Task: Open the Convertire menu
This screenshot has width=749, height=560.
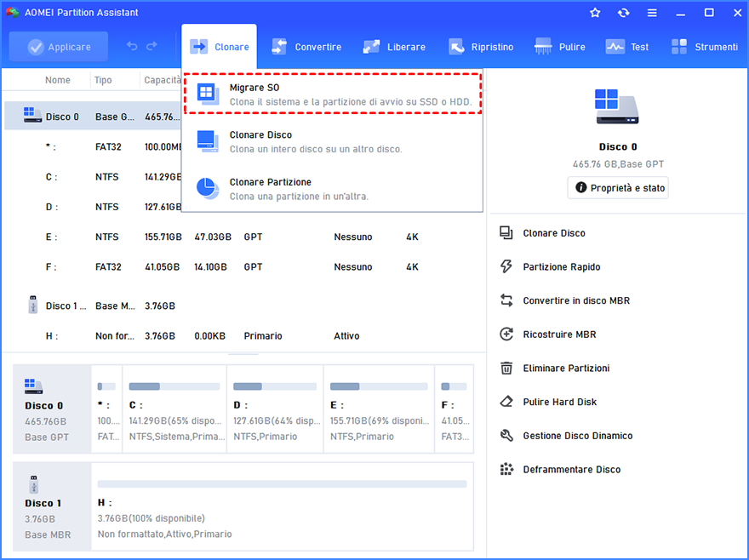Action: pyautogui.click(x=306, y=47)
